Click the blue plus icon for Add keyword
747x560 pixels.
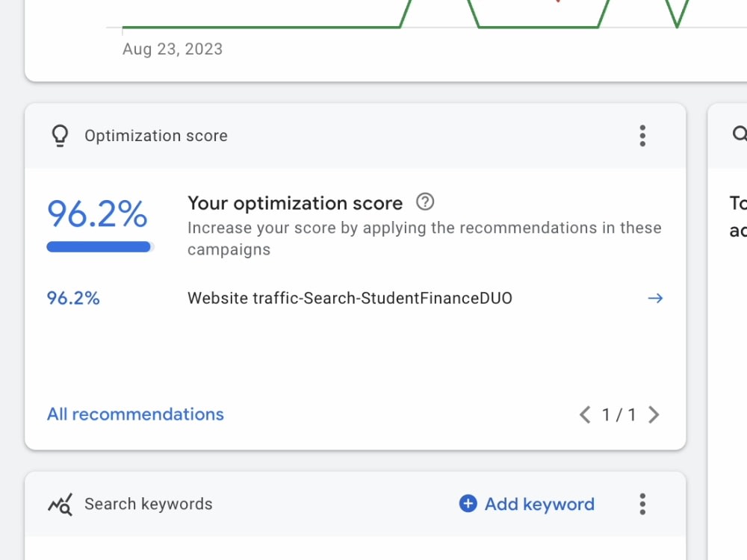[x=468, y=503]
